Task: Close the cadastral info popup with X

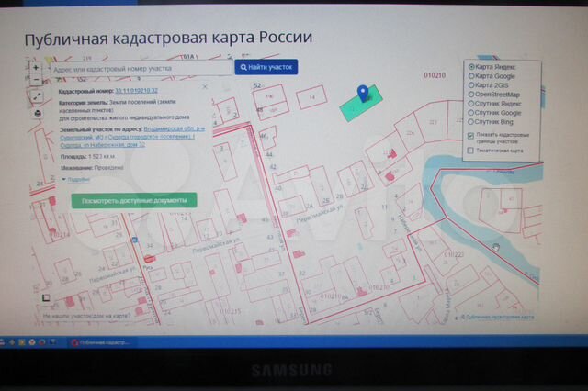Action: (x=205, y=87)
